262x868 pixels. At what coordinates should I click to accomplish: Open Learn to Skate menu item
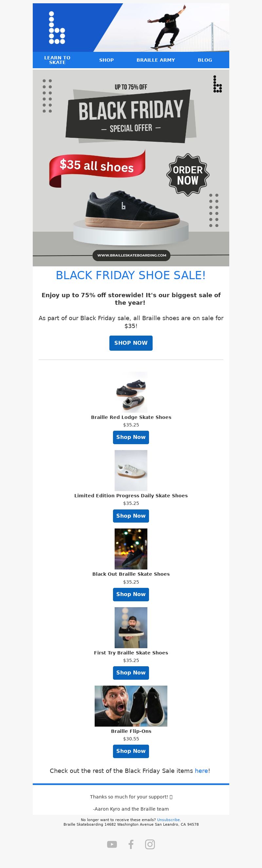click(x=57, y=60)
